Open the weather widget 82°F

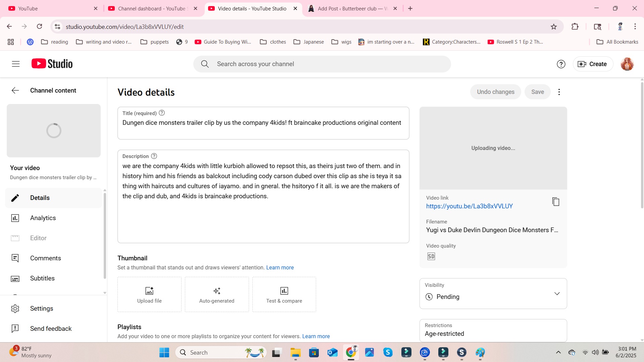click(x=30, y=352)
